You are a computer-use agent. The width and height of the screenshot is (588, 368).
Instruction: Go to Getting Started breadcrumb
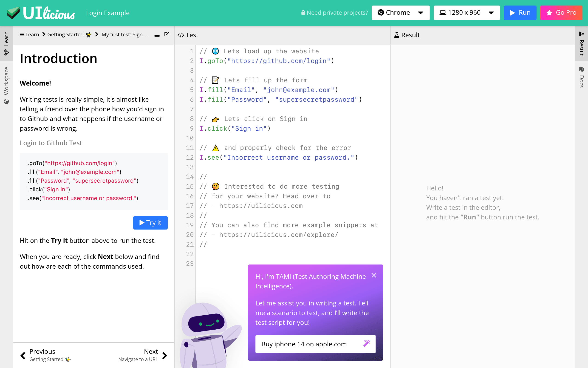click(69, 34)
